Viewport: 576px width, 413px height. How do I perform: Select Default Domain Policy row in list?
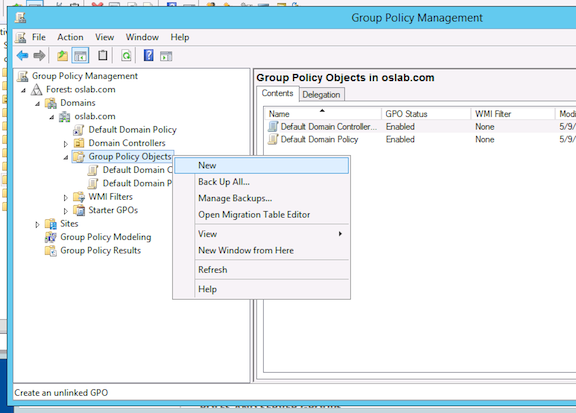click(319, 140)
